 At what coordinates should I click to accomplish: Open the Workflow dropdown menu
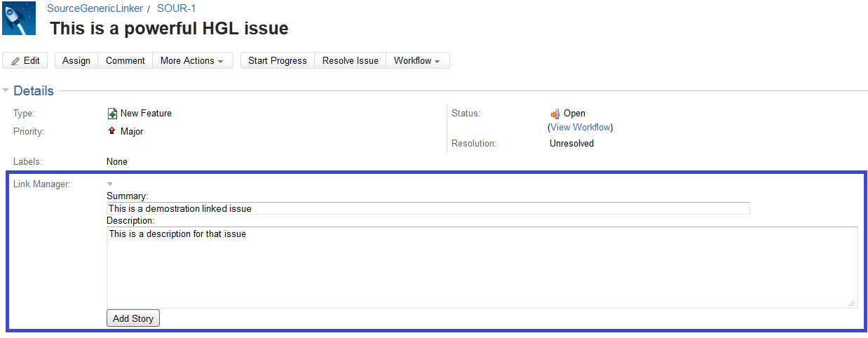pyautogui.click(x=416, y=61)
